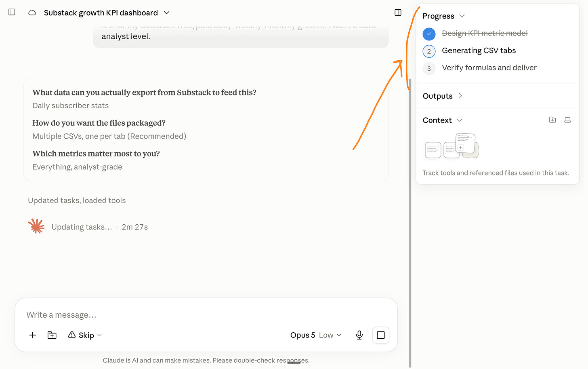Click the Context files illustration

pyautogui.click(x=451, y=146)
